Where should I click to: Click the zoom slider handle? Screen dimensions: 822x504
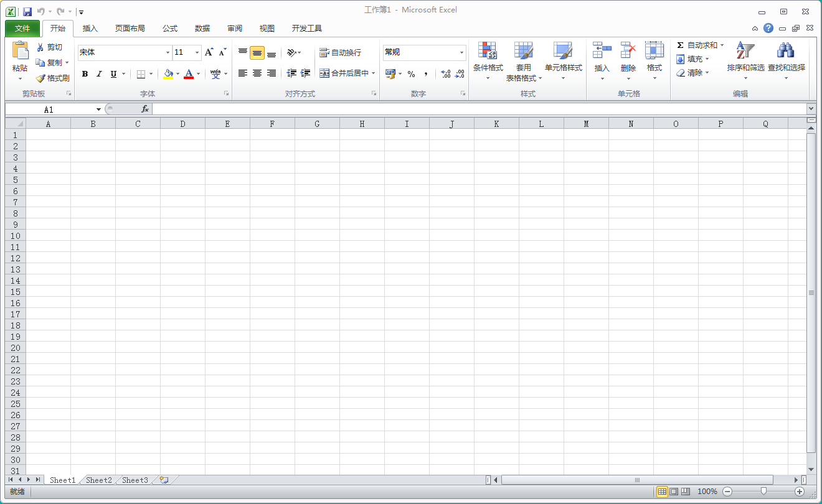pos(763,492)
